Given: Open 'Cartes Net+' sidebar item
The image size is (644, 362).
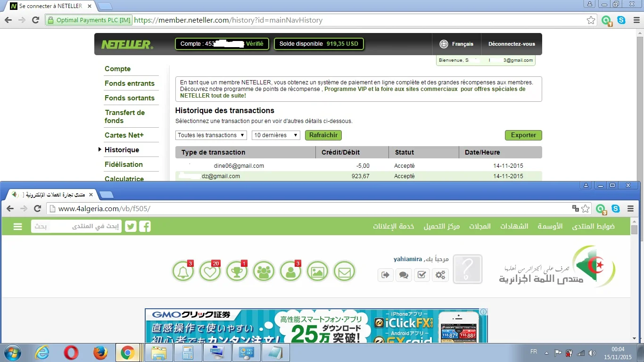Looking at the screenshot, I should pos(124,135).
